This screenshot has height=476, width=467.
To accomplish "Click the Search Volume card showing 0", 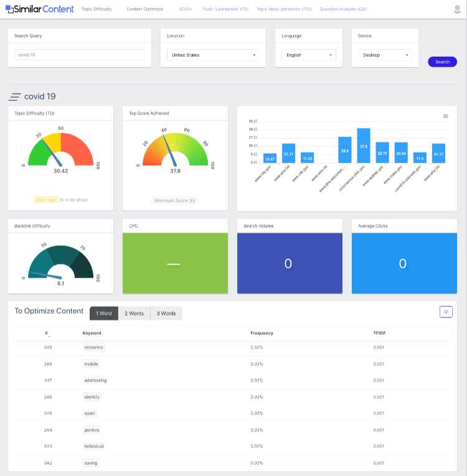I will (x=290, y=263).
